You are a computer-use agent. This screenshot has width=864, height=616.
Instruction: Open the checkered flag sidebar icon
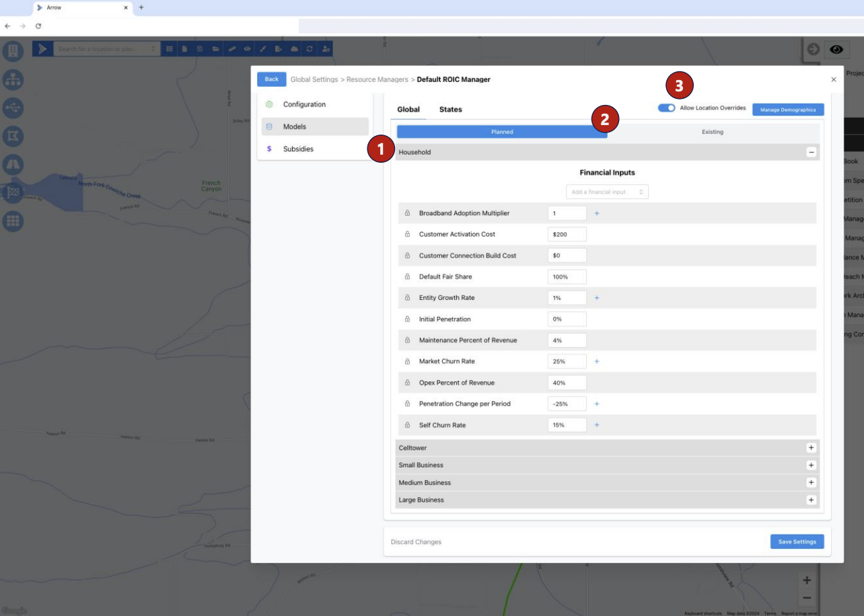pos(13,192)
